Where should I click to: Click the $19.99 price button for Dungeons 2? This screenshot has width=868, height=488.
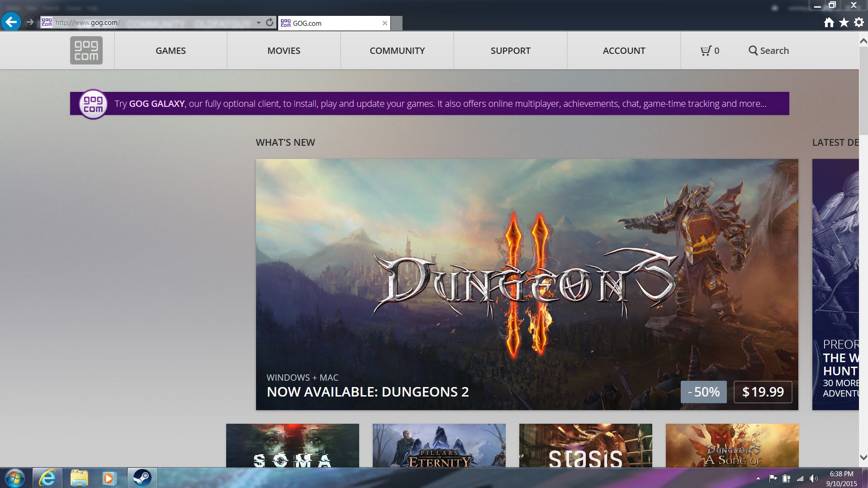(x=763, y=392)
